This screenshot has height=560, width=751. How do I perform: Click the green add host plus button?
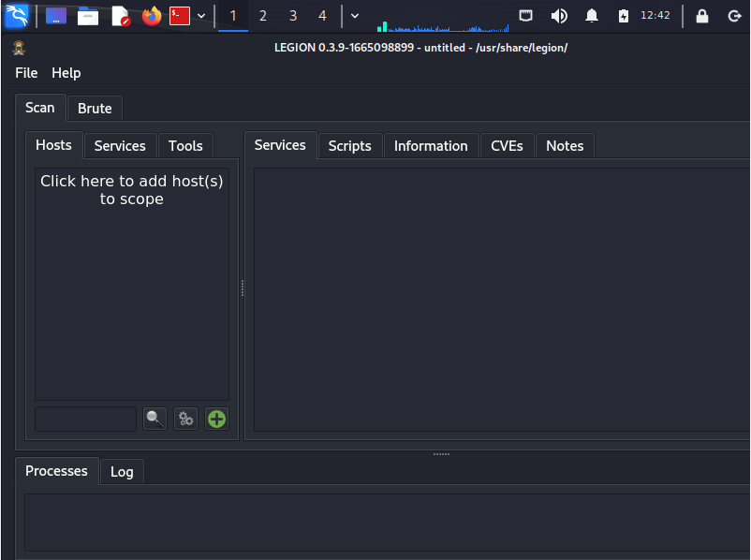pos(216,419)
